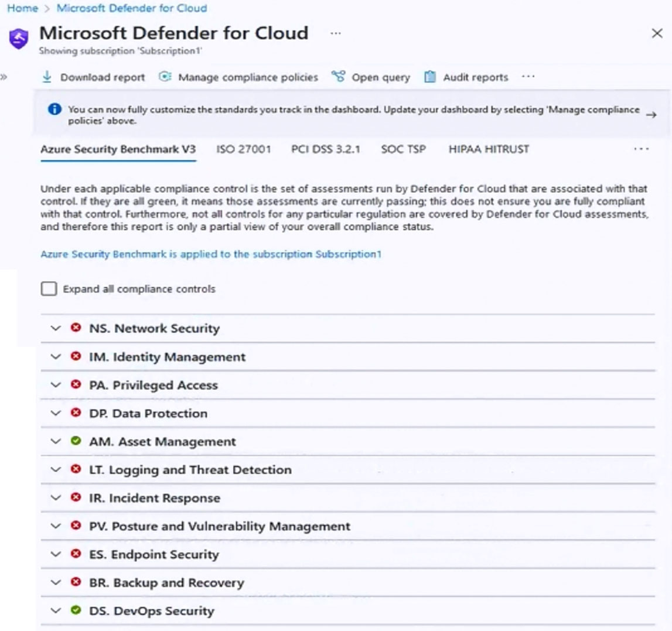Expand the DS. DevOps Security chevron
This screenshot has width=672, height=631.
[x=56, y=610]
